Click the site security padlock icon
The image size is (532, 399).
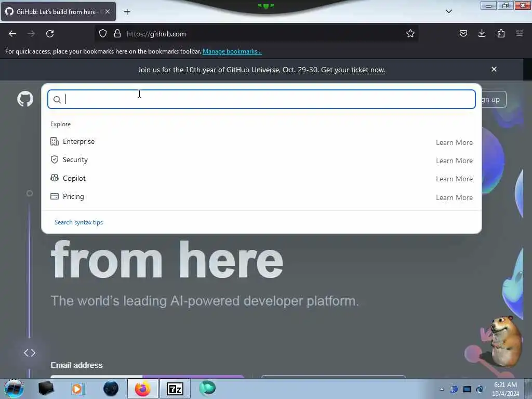(117, 34)
